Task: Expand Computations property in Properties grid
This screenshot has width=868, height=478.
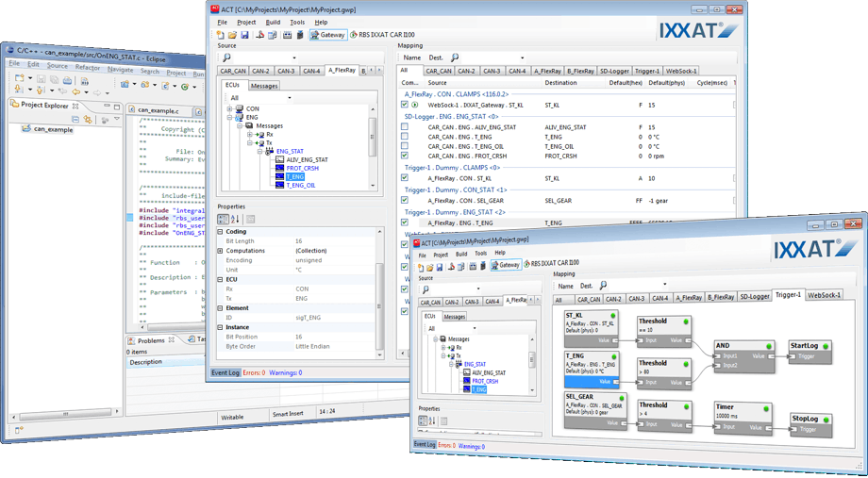Action: tap(221, 251)
